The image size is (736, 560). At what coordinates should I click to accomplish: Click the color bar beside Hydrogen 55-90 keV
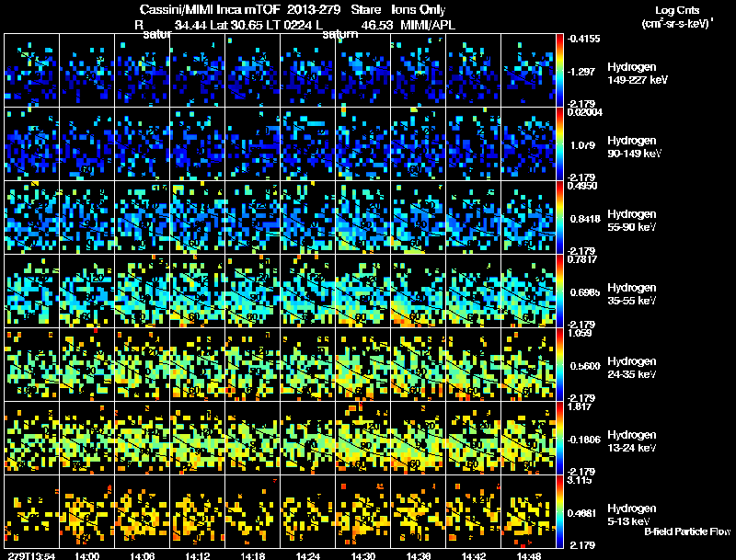point(559,218)
